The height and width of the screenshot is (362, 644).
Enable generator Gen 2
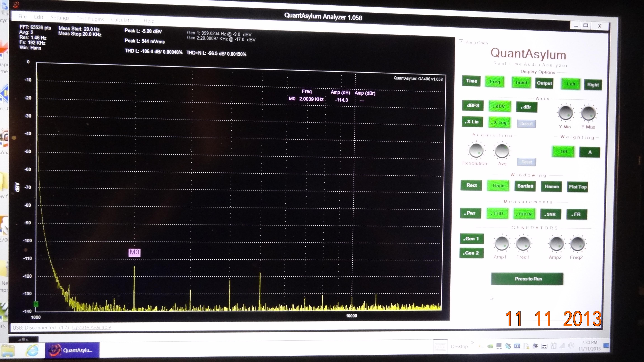point(472,253)
